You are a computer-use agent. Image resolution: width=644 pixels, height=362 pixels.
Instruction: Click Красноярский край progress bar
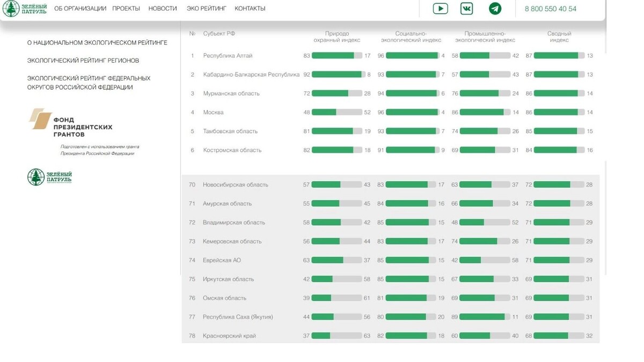pos(338,335)
